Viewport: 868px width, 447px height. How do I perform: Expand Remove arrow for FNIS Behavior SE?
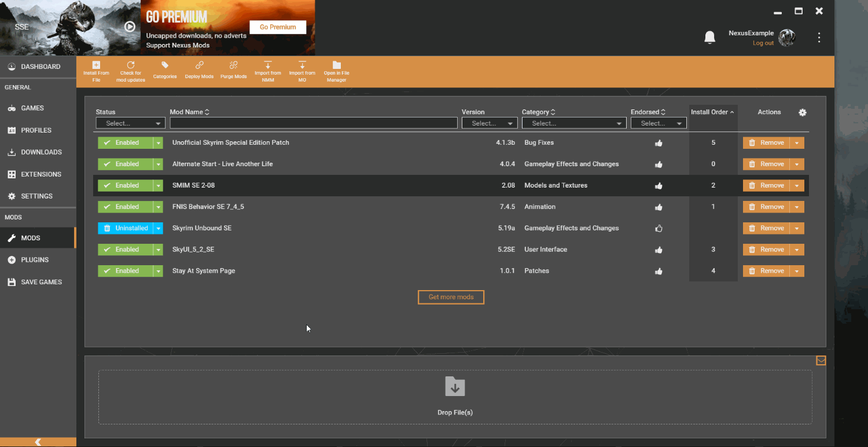click(797, 207)
